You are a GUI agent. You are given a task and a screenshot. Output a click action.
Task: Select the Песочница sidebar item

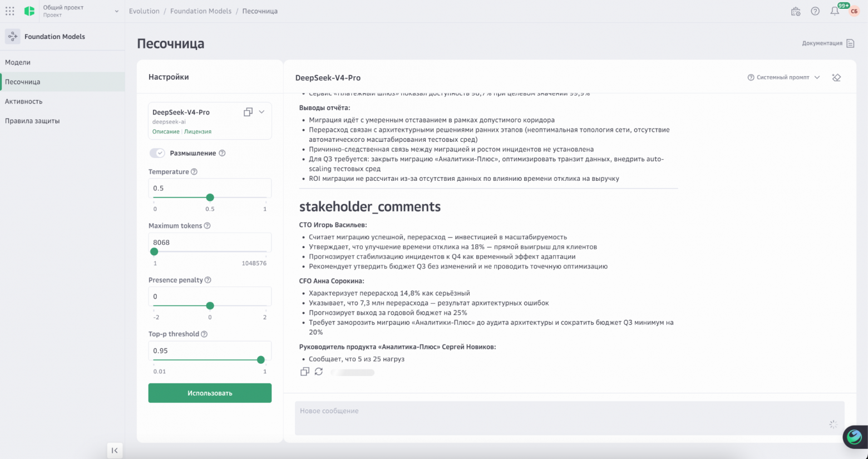click(62, 82)
